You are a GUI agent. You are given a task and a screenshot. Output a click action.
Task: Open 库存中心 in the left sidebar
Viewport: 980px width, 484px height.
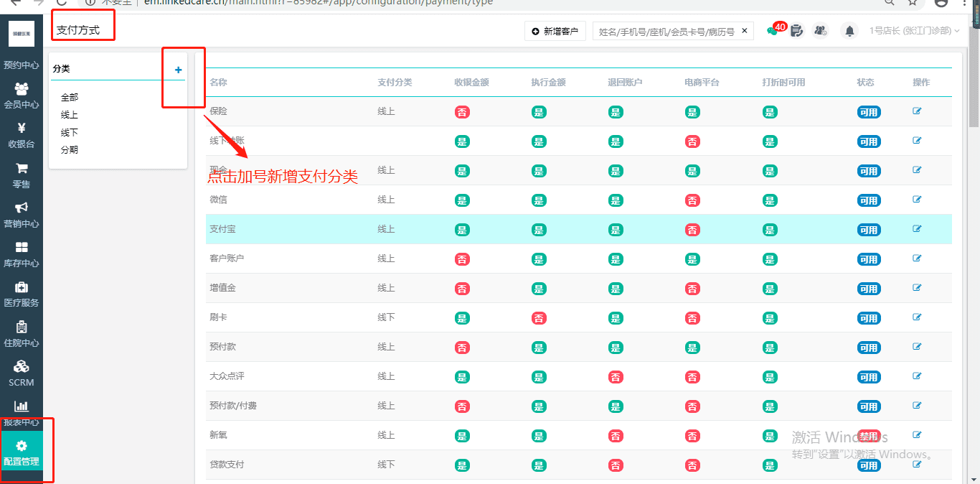(22, 254)
